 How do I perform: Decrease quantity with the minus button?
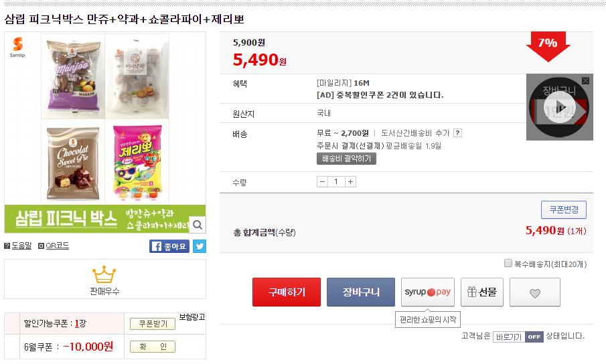point(323,181)
